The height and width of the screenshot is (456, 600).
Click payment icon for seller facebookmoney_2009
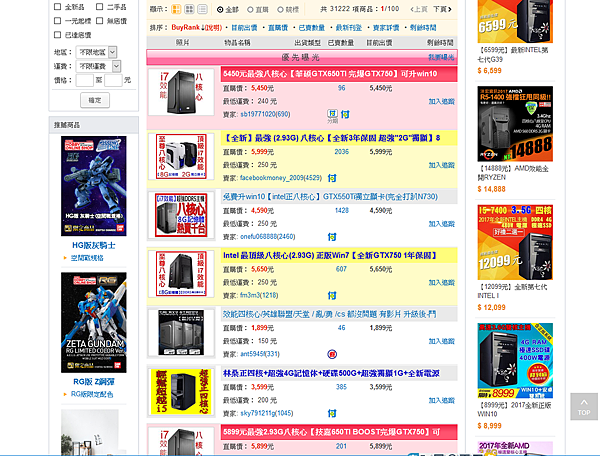[x=332, y=178]
